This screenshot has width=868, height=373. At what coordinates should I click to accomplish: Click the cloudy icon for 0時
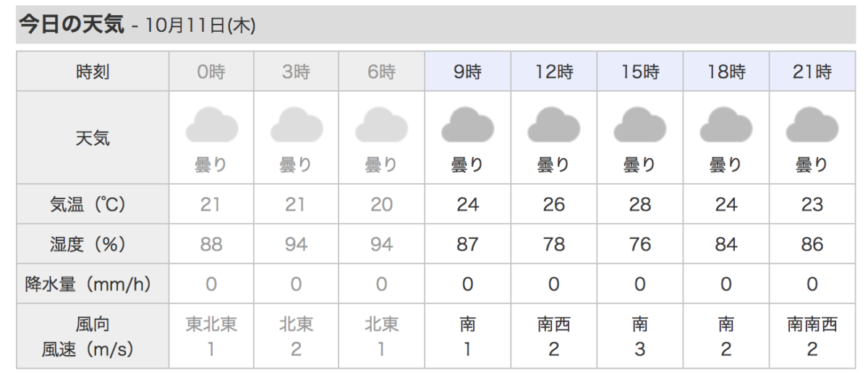[x=211, y=125]
